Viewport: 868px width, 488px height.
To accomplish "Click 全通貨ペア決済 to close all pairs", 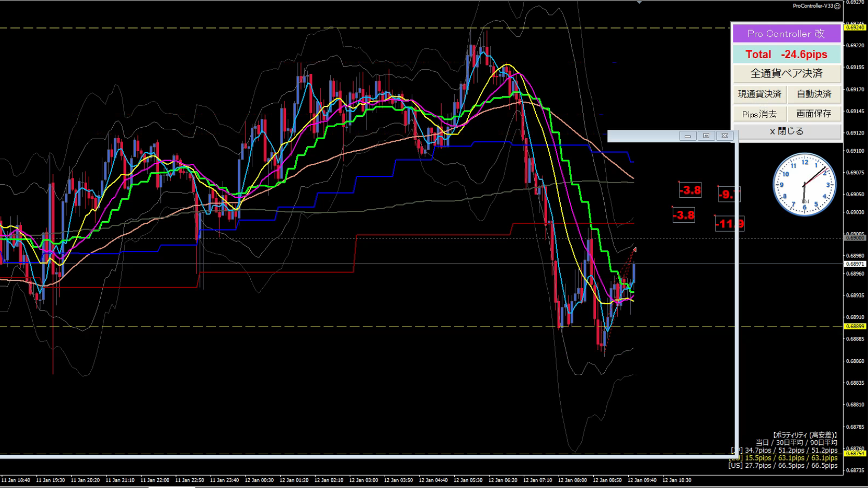I will (x=786, y=73).
